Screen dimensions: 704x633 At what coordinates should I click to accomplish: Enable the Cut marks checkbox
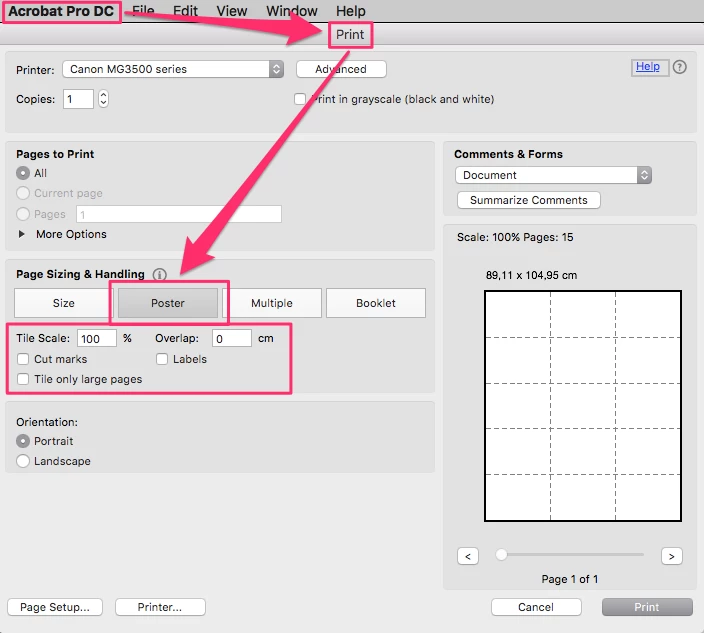coord(23,359)
